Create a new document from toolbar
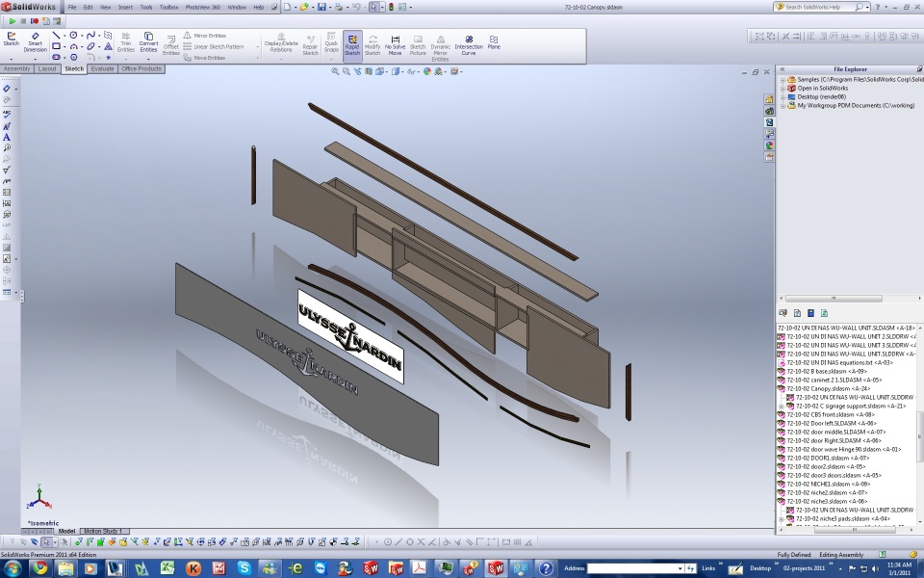 point(287,7)
